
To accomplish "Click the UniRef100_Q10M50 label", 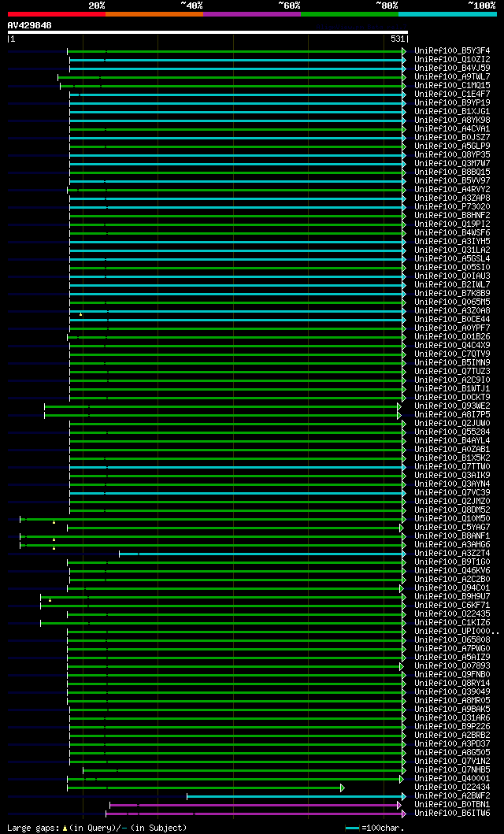I will (453, 518).
